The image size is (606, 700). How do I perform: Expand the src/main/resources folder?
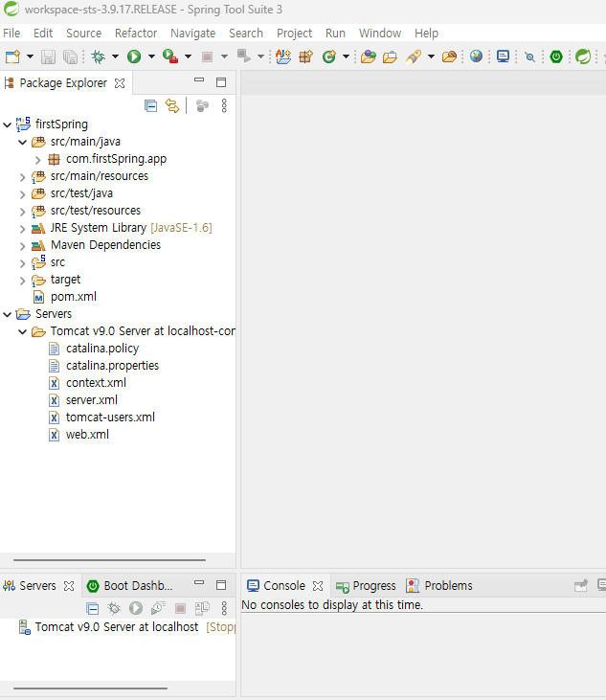click(x=22, y=177)
